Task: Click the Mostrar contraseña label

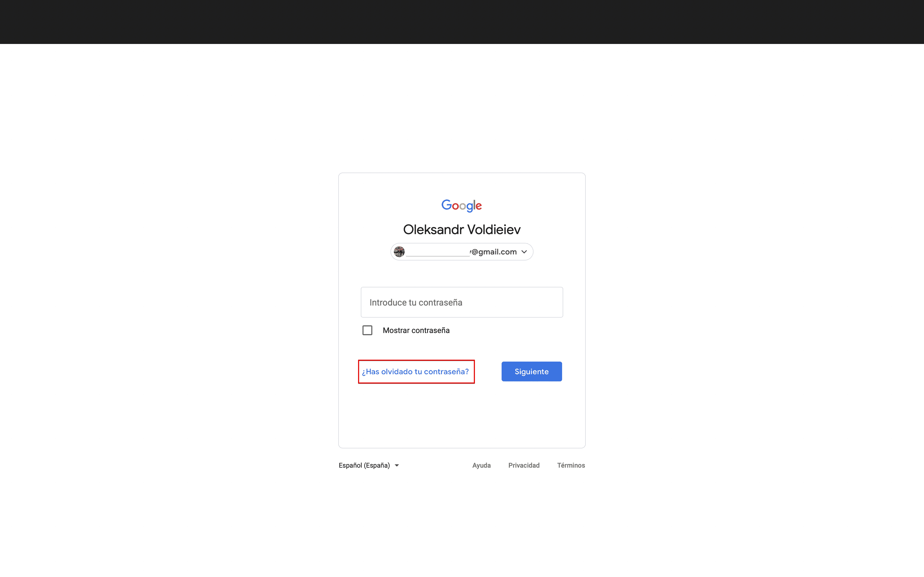Action: point(416,330)
